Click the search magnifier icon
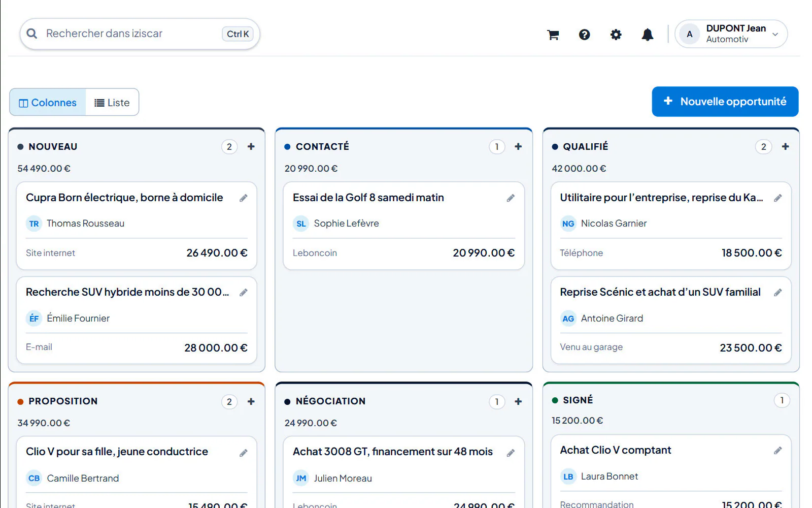Viewport: 812px width, 508px height. [32, 34]
